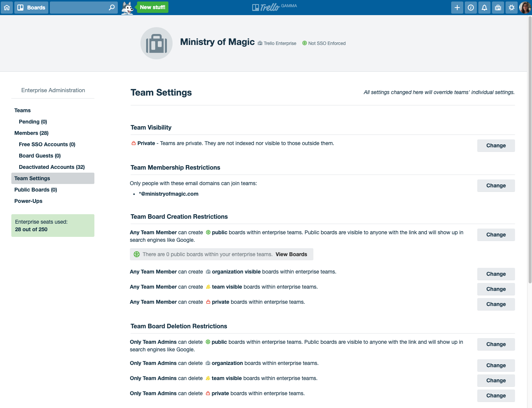Open Public Boards (0) in sidebar
Screen dimensions: 532x408
tap(35, 190)
